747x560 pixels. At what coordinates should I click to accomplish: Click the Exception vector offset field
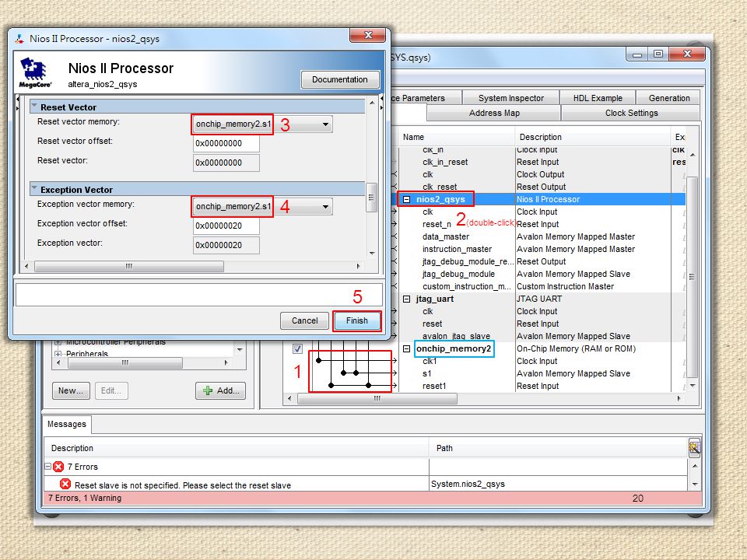point(226,226)
